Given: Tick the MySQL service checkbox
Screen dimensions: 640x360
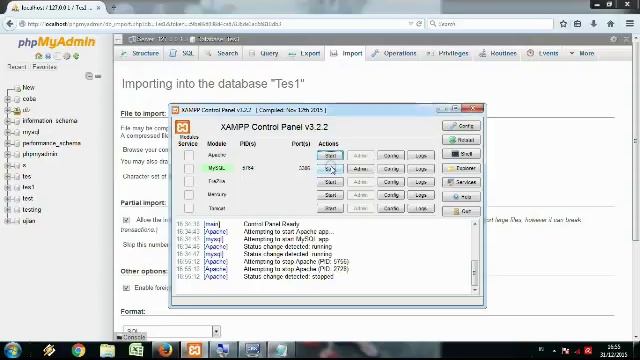Looking at the screenshot, I should [x=189, y=168].
